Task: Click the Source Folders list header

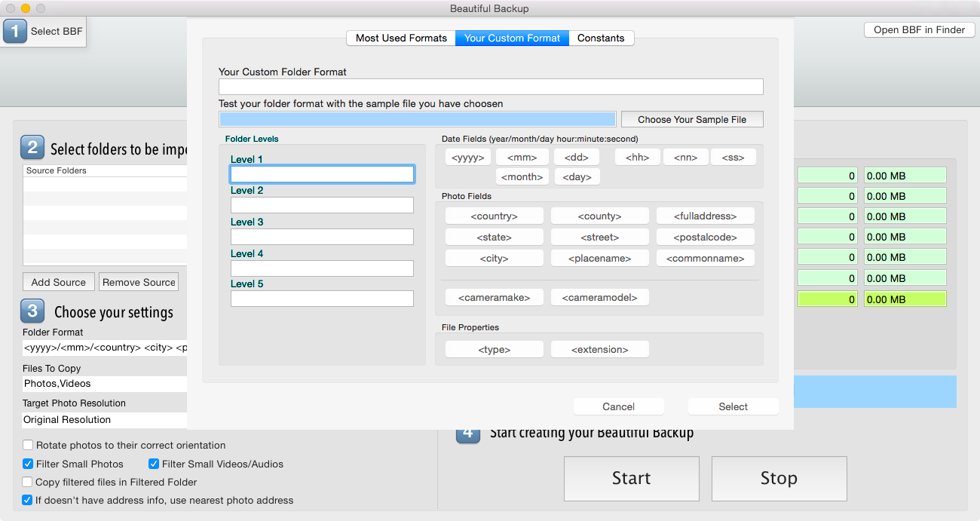Action: [105, 170]
